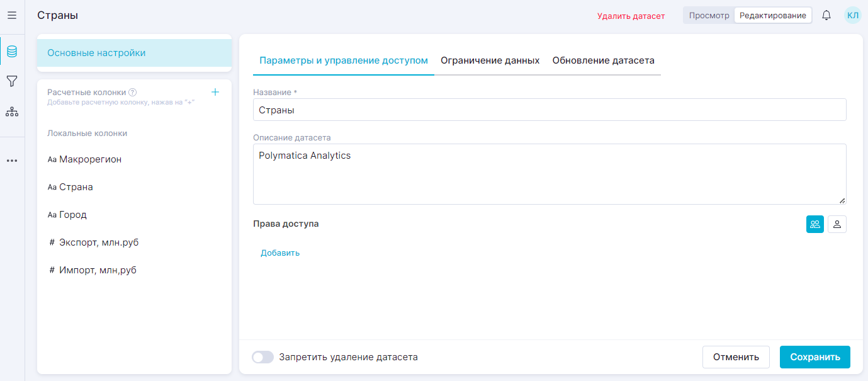The width and height of the screenshot is (868, 381).
Task: Add a calculated column with plus icon
Action: tap(215, 92)
